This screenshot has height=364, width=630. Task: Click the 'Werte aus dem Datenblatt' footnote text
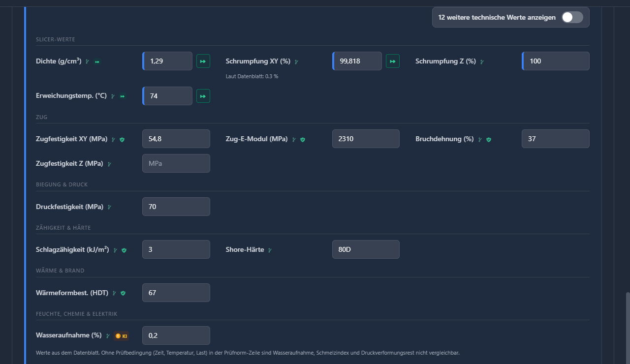(x=248, y=353)
